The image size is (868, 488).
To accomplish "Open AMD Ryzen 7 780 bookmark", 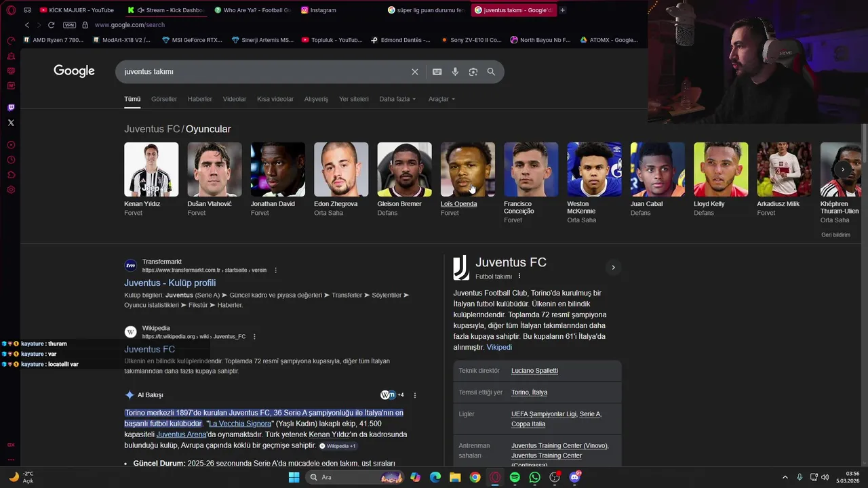I will tap(54, 40).
